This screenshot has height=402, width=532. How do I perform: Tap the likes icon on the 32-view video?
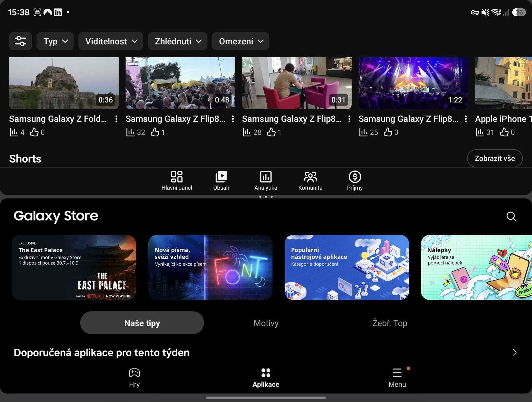pyautogui.click(x=155, y=132)
